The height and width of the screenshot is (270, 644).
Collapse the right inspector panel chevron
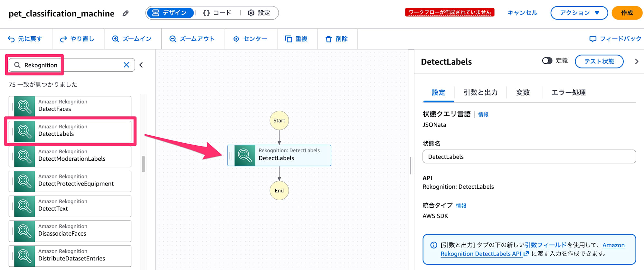(636, 61)
